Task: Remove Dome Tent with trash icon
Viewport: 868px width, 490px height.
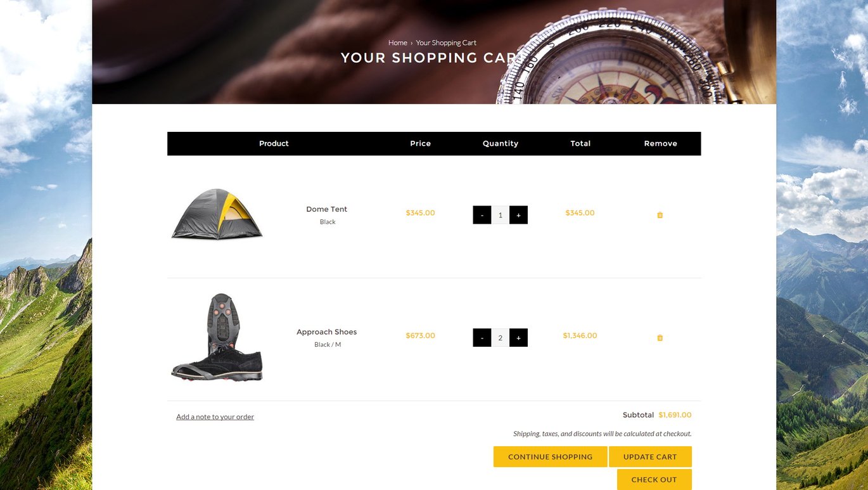Action: tap(660, 215)
